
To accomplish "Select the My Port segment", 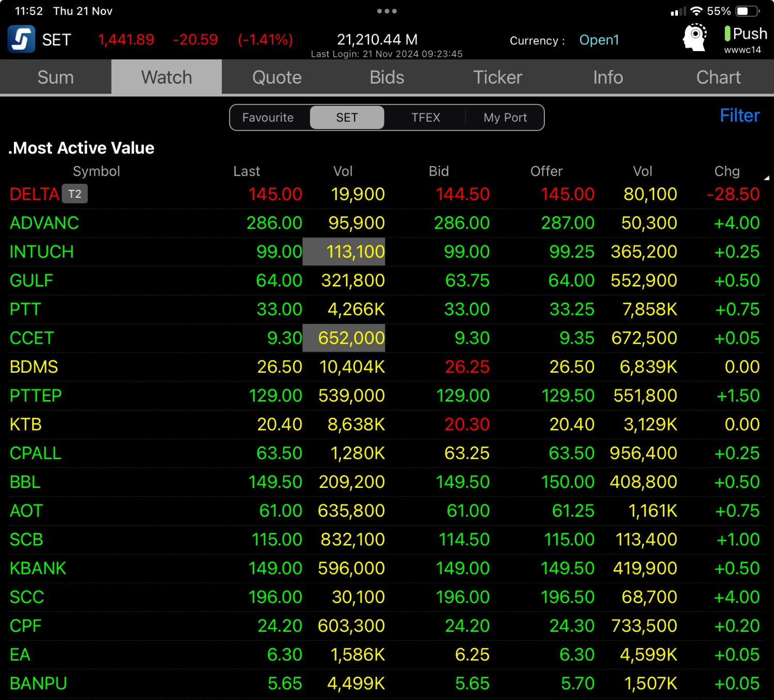I will click(505, 118).
